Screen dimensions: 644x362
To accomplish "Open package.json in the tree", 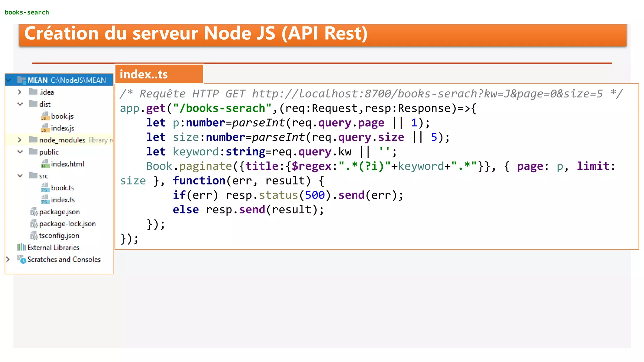I will point(59,212).
